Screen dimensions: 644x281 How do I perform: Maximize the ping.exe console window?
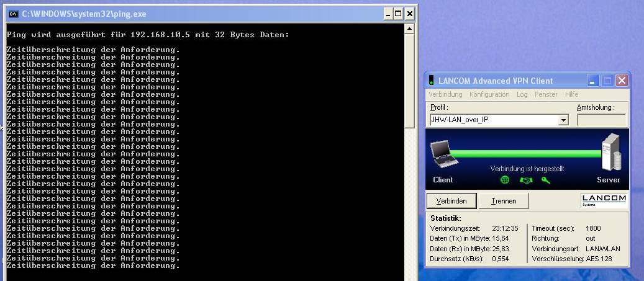[x=399, y=13]
